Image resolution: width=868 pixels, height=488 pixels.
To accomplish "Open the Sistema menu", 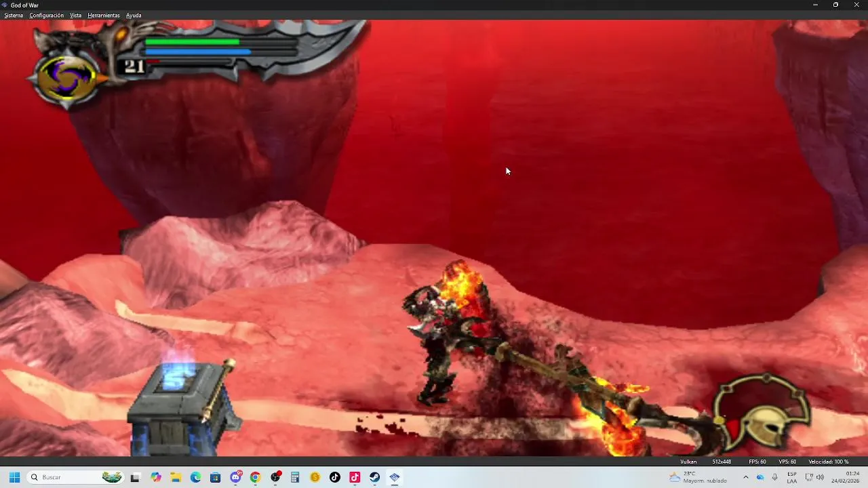I will click(x=14, y=15).
